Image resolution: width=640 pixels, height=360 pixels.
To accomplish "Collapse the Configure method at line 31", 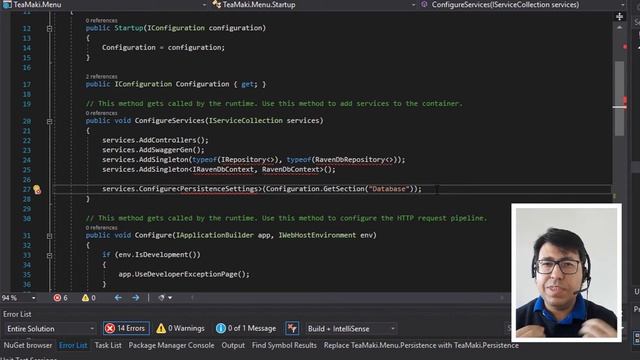I will (x=49, y=236).
